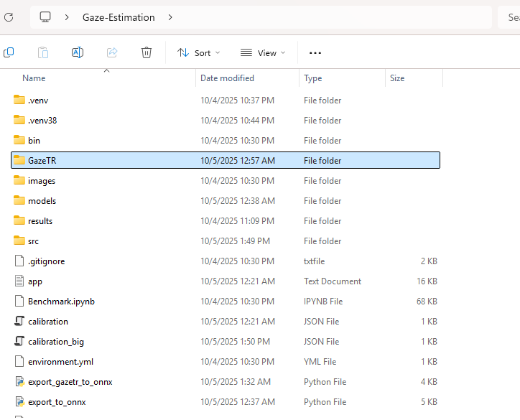Select the bin folder name
The height and width of the screenshot is (420, 520).
click(34, 141)
